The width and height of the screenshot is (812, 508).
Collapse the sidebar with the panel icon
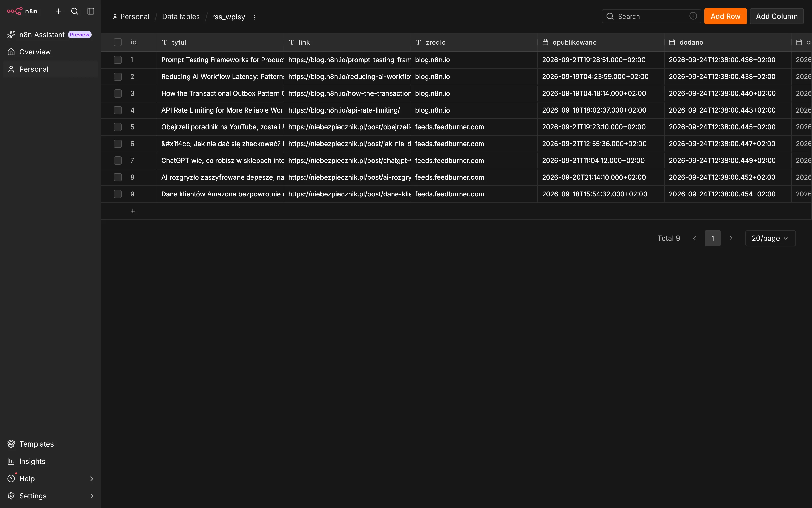(x=91, y=11)
